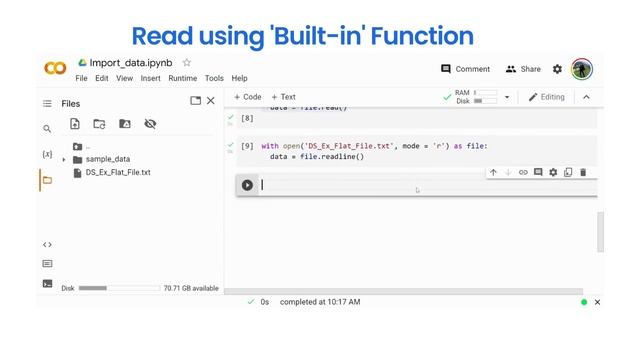Image resolution: width=640 pixels, height=360 pixels.
Task: Run the active empty cell
Action: pos(247,185)
